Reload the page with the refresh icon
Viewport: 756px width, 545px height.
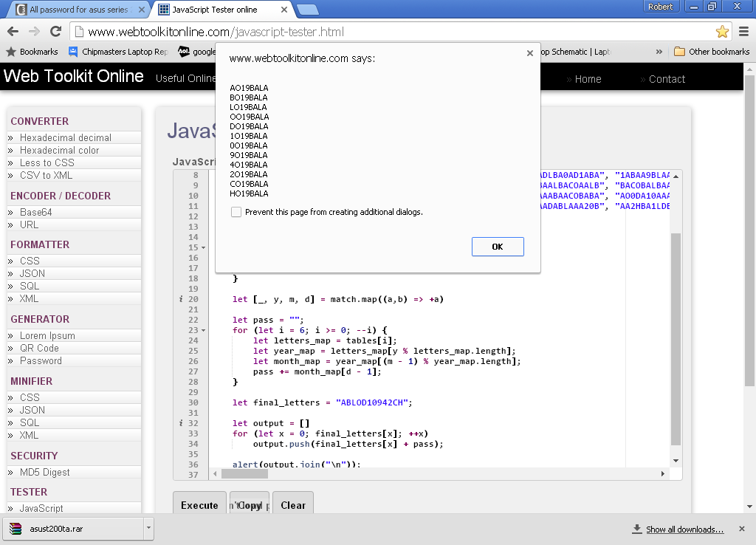[x=55, y=32]
